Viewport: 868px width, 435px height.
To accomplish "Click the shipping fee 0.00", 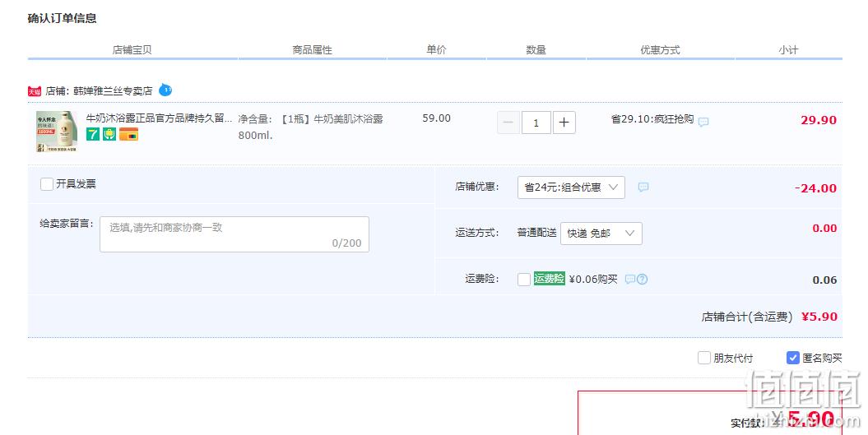I will (x=824, y=228).
